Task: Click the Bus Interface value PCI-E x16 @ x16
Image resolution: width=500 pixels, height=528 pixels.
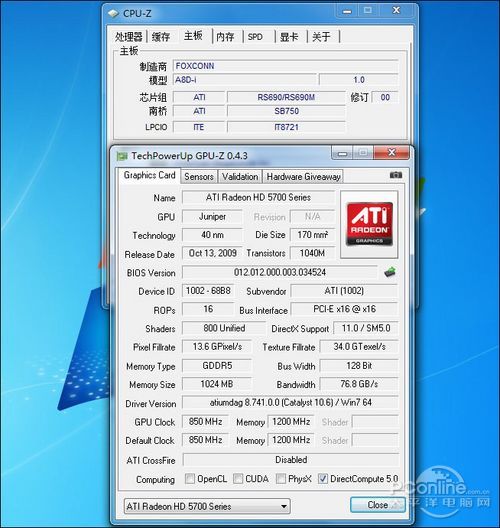Action: click(344, 309)
